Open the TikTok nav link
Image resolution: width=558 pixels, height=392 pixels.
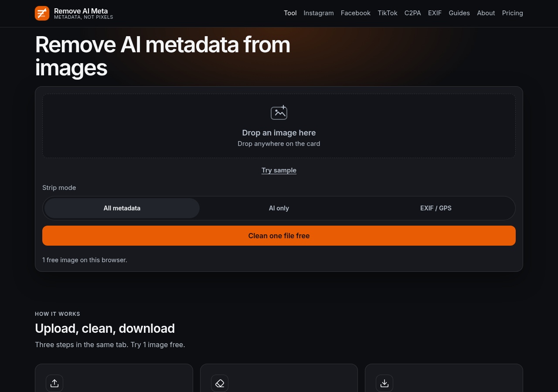coord(388,13)
